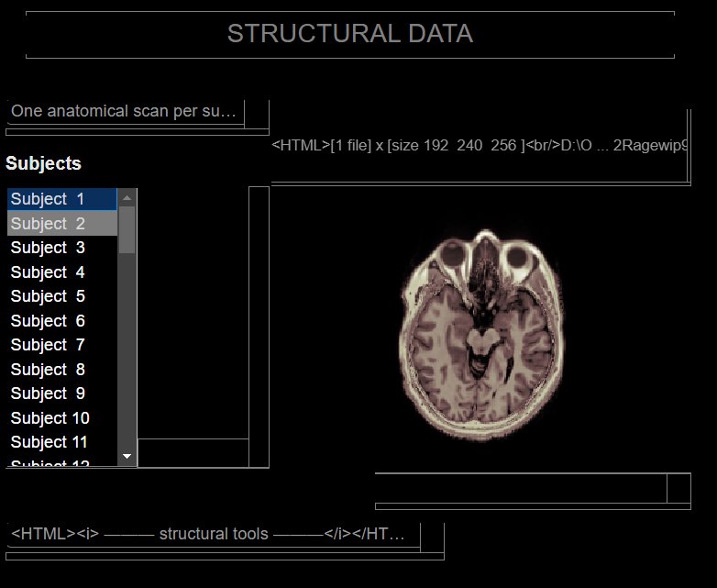Pick Subject 4 in the subjects list
717x588 pixels.
pyautogui.click(x=61, y=272)
